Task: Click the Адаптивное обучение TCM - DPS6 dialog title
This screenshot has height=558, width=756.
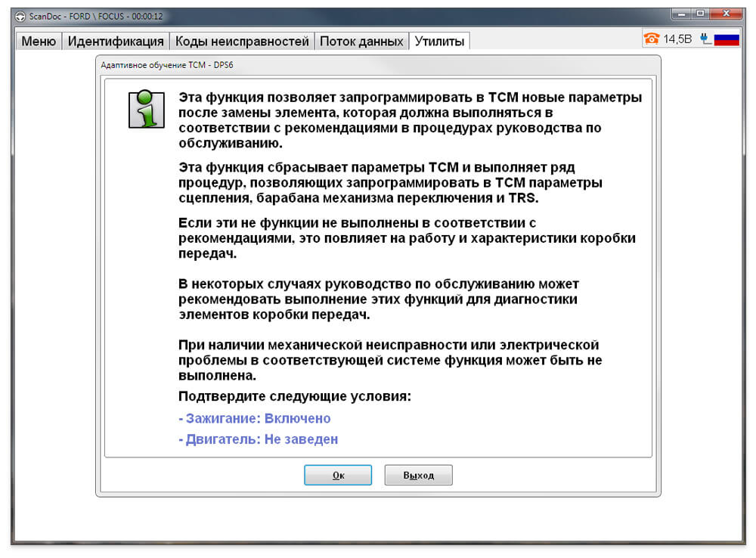Action: tap(167, 65)
